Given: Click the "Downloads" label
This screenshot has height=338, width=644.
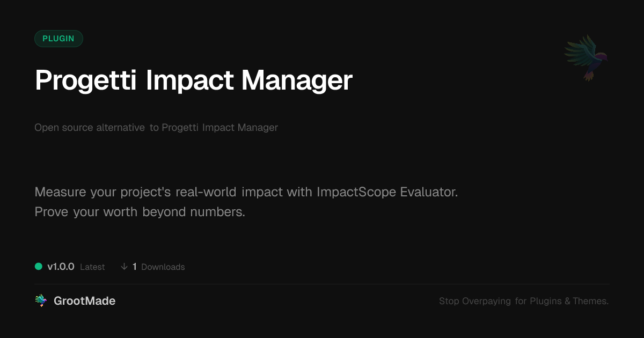Looking at the screenshot, I should pyautogui.click(x=163, y=267).
